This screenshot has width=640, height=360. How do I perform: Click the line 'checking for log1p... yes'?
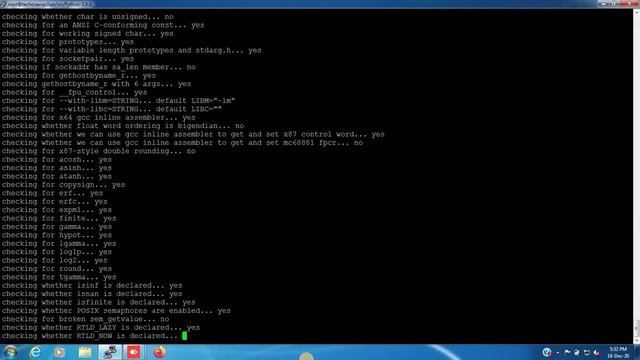point(57,252)
